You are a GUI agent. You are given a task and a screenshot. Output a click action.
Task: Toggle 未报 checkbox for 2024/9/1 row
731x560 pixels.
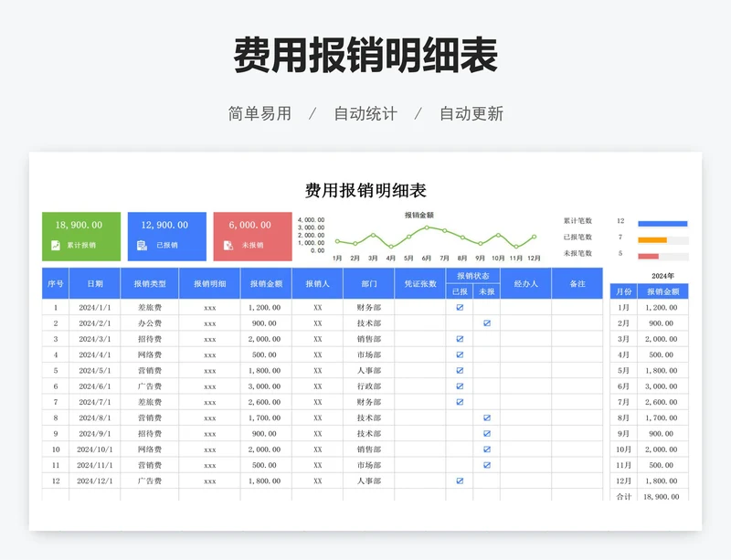point(487,434)
